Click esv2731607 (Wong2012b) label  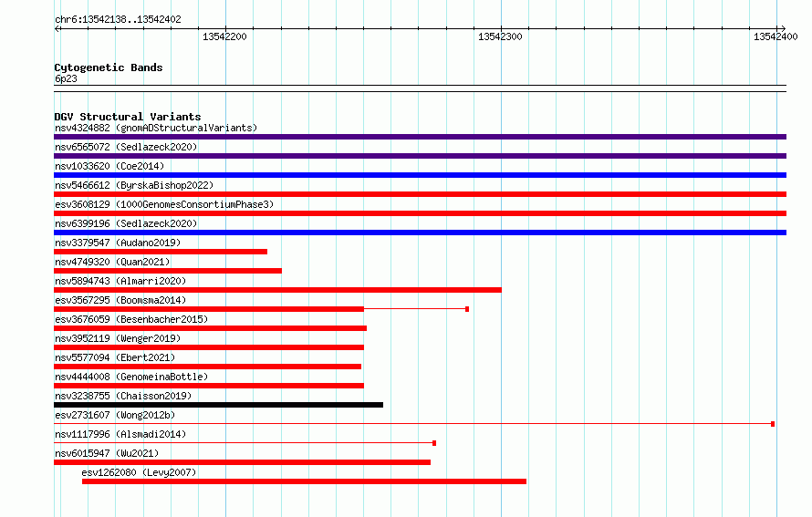coord(115,415)
